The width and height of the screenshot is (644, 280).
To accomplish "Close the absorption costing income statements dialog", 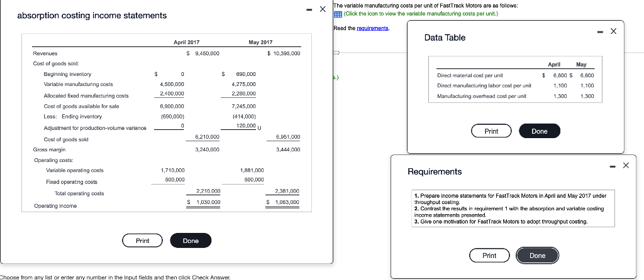I will point(323,9).
